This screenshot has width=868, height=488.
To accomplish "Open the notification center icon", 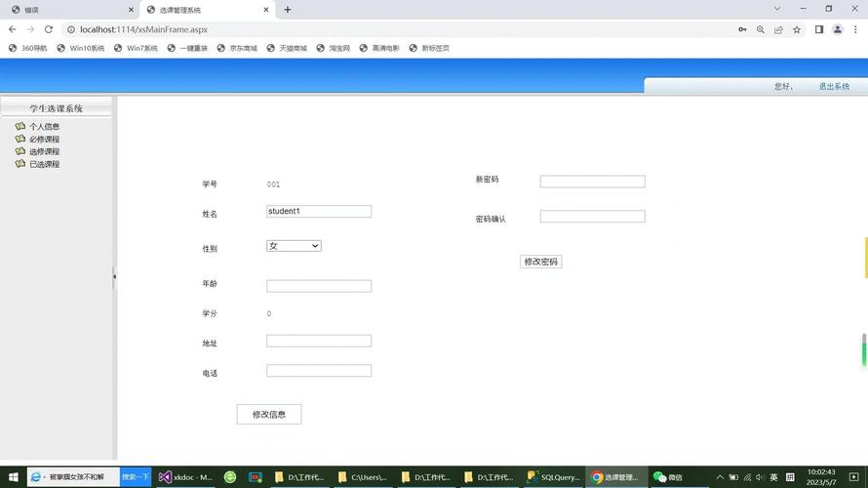I will tap(853, 477).
